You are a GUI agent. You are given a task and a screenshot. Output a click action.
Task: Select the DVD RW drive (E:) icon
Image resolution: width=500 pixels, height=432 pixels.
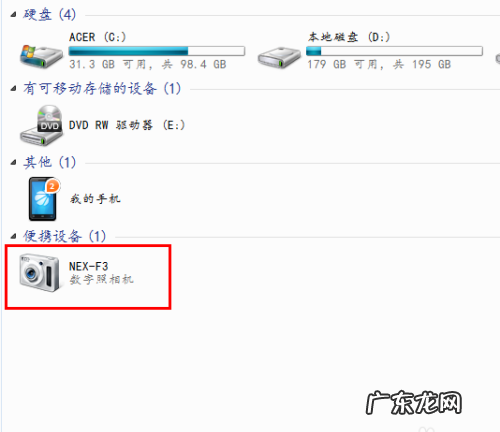pos(41,125)
